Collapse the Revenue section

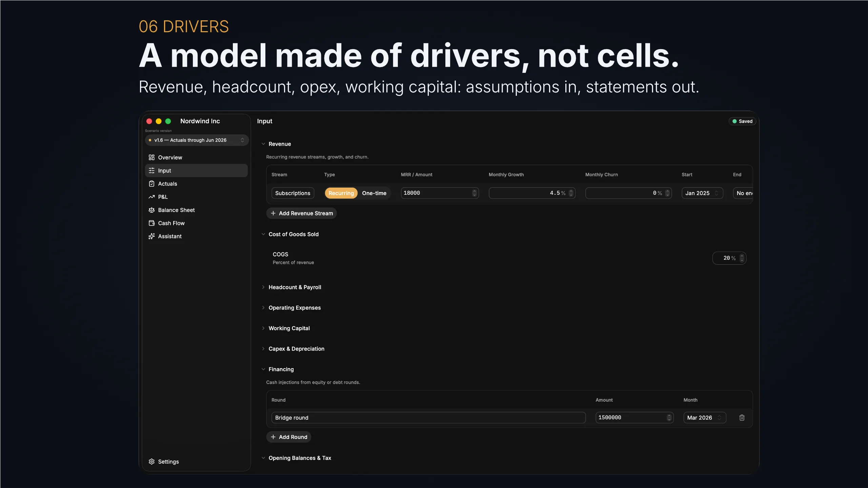coord(263,144)
